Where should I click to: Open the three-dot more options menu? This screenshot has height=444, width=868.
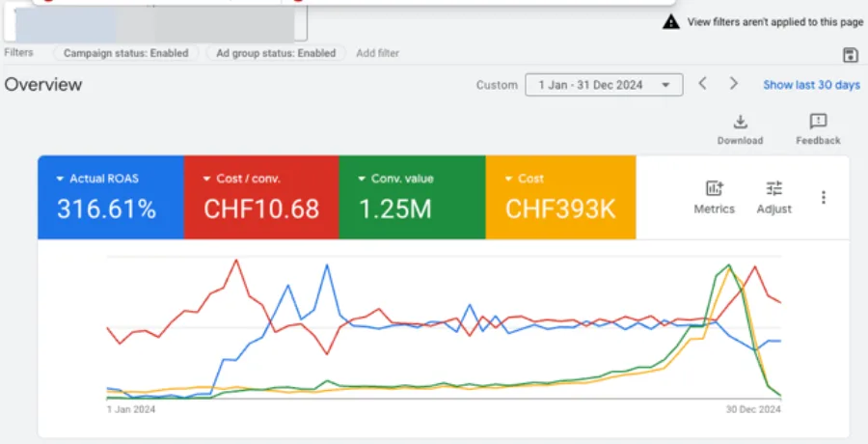[x=824, y=197]
